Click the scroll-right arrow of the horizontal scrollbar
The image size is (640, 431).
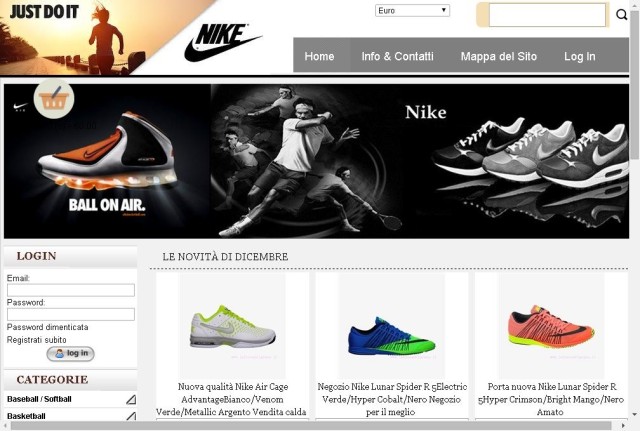[x=624, y=426]
